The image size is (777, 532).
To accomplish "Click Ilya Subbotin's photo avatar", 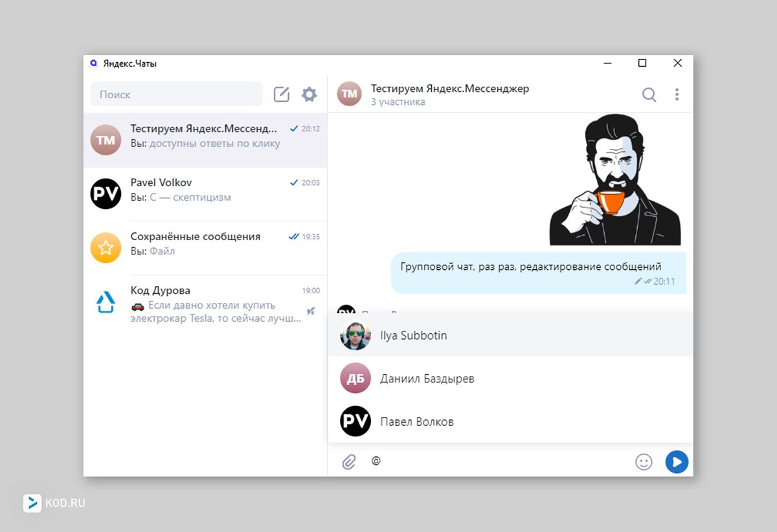I will pos(355,335).
